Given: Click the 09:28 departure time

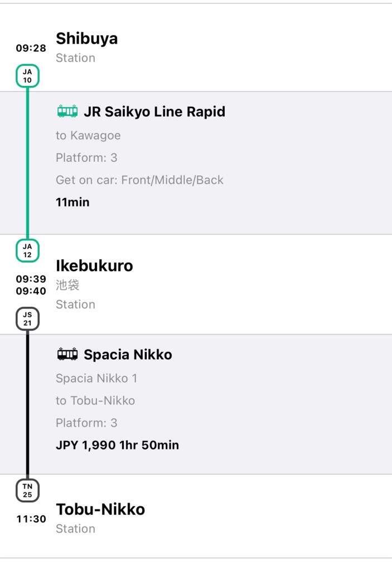Looking at the screenshot, I should pos(31,49).
